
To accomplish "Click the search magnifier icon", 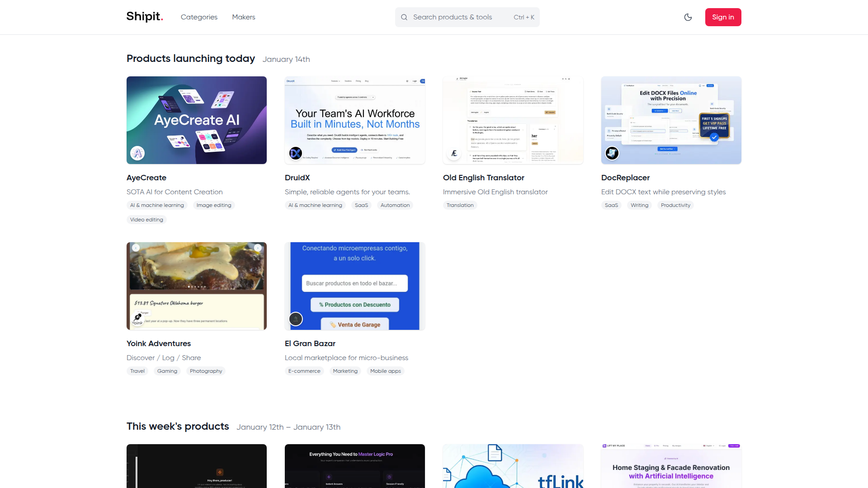I will (x=404, y=17).
